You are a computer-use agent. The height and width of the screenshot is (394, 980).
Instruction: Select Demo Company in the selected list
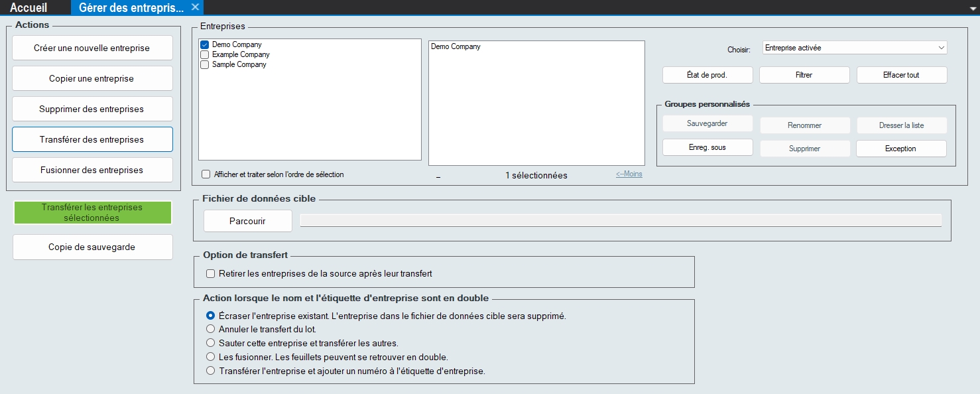tap(456, 47)
